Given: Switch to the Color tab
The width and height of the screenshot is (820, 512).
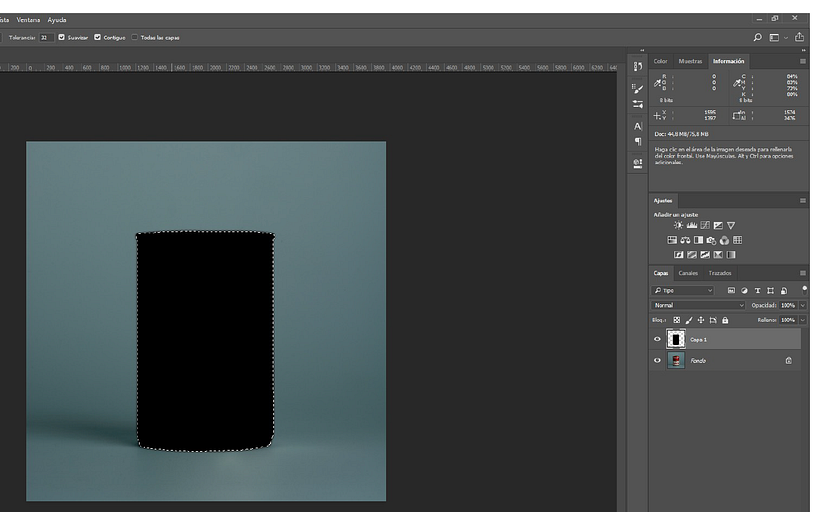Looking at the screenshot, I should click(660, 61).
